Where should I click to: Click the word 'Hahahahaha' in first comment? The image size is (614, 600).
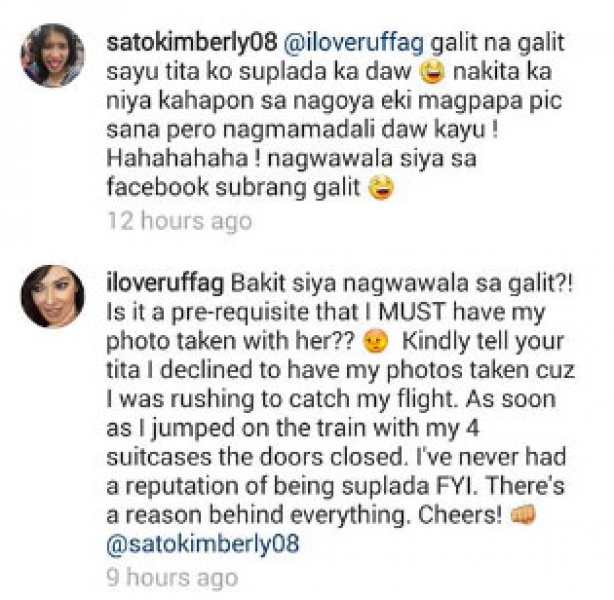[177, 158]
